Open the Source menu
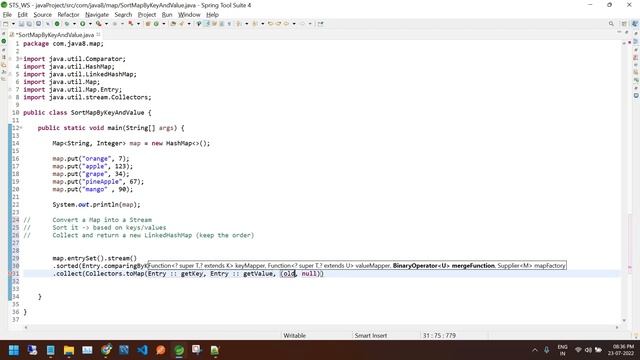The image size is (640, 360). pyautogui.click(x=42, y=15)
